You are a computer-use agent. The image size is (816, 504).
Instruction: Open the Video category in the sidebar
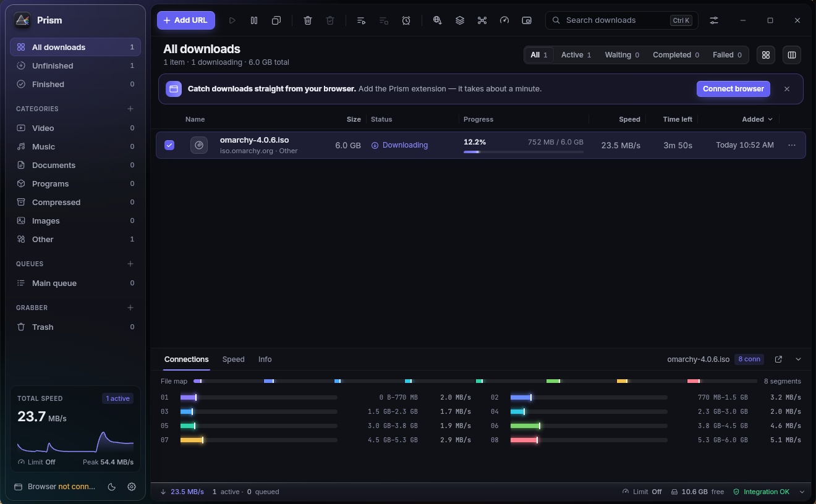click(75, 128)
